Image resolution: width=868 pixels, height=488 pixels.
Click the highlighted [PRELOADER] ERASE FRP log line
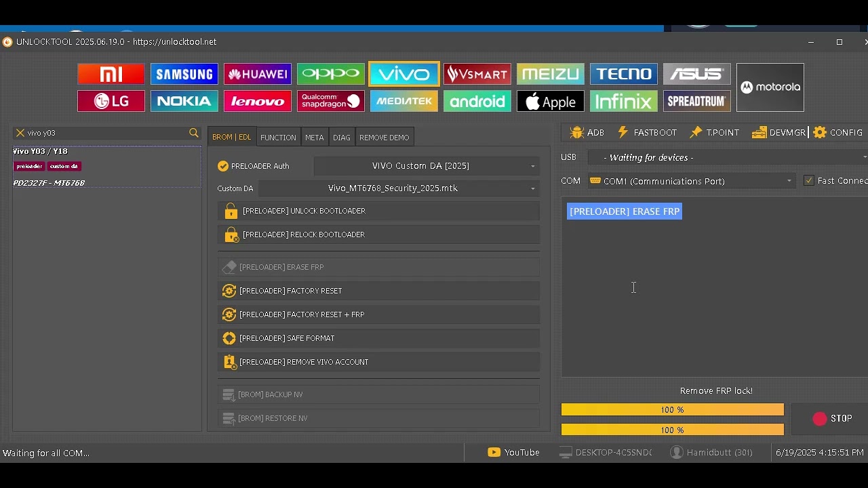click(625, 211)
